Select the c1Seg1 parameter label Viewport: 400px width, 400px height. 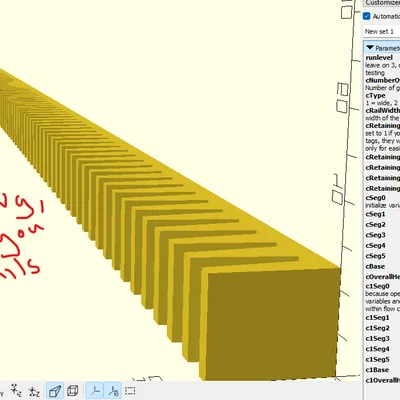click(377, 318)
